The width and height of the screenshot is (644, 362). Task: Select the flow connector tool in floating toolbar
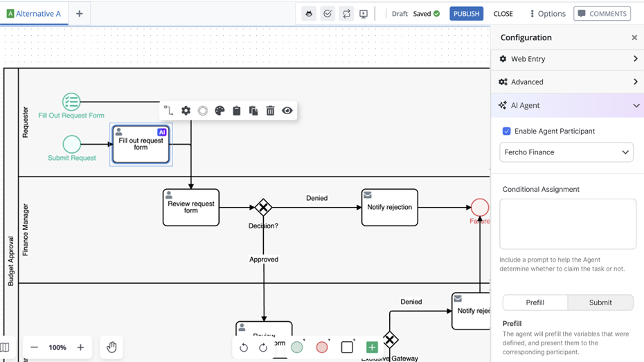pos(168,111)
